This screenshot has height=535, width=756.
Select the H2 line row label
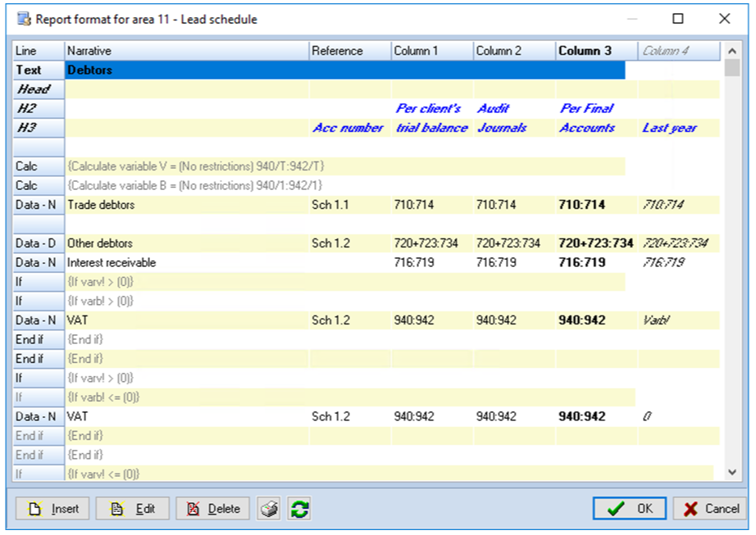pyautogui.click(x=39, y=108)
